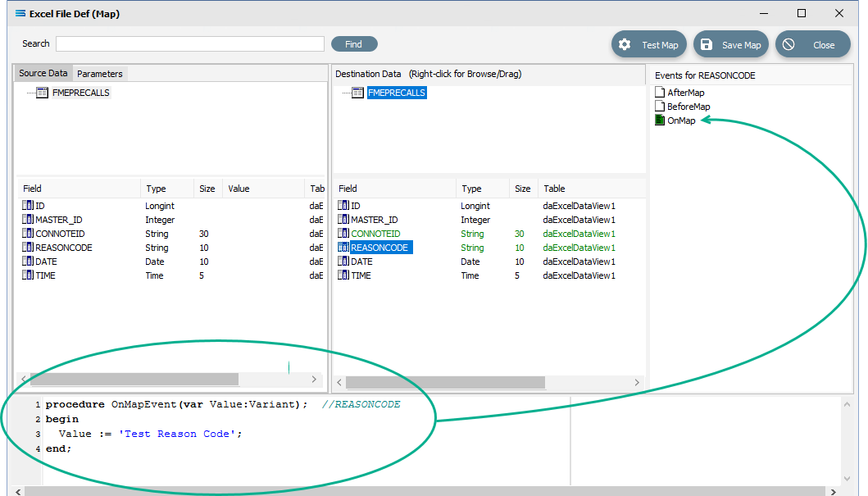Click source Size column header

click(207, 189)
